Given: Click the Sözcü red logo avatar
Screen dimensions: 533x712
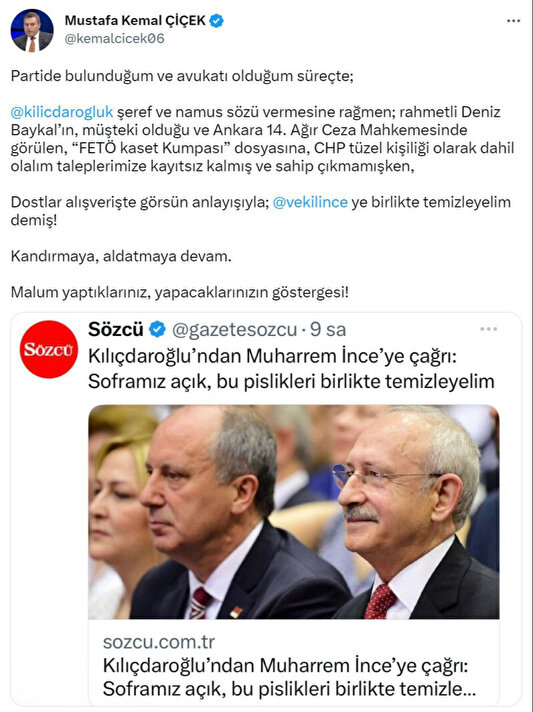Looking at the screenshot, I should click(49, 349).
